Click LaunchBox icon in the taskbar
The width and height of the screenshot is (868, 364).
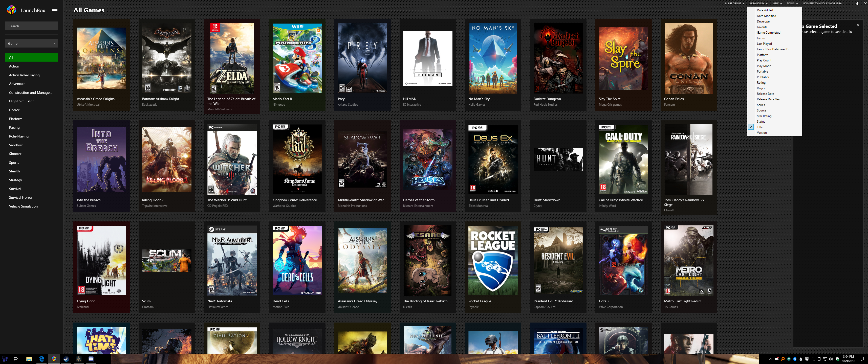point(54,359)
